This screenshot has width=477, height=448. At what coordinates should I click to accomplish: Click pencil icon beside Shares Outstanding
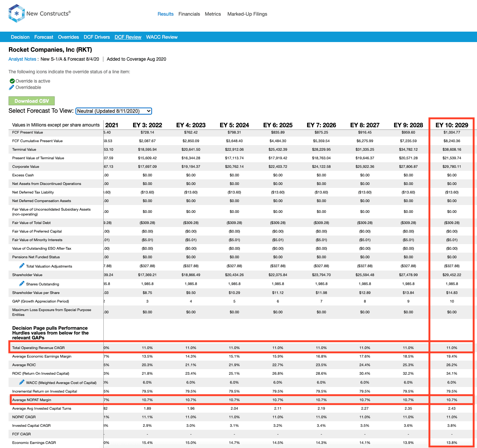[x=22, y=284]
